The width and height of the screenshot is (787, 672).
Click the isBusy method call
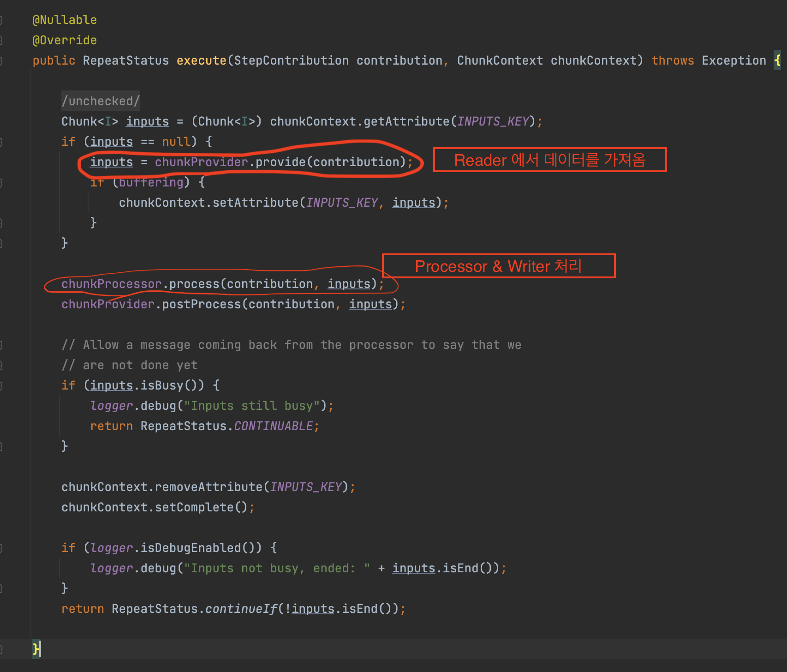coord(162,385)
